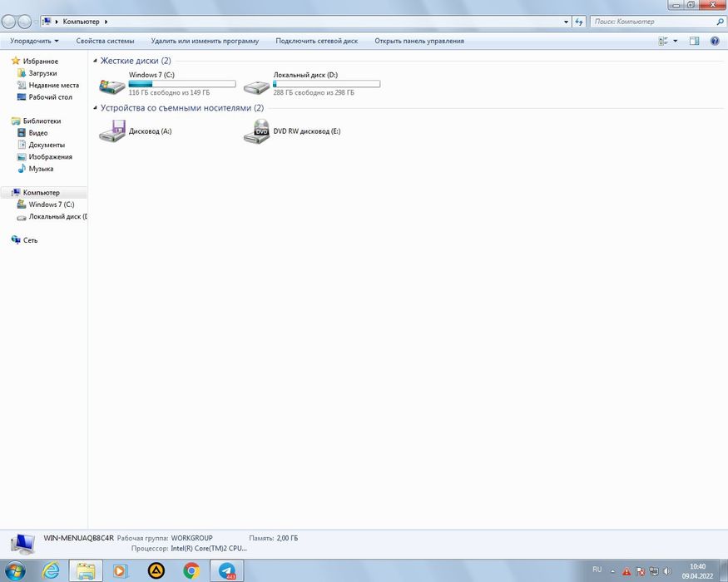Screen dimensions: 728x582
Task: Click the change view icon
Action: (x=663, y=41)
